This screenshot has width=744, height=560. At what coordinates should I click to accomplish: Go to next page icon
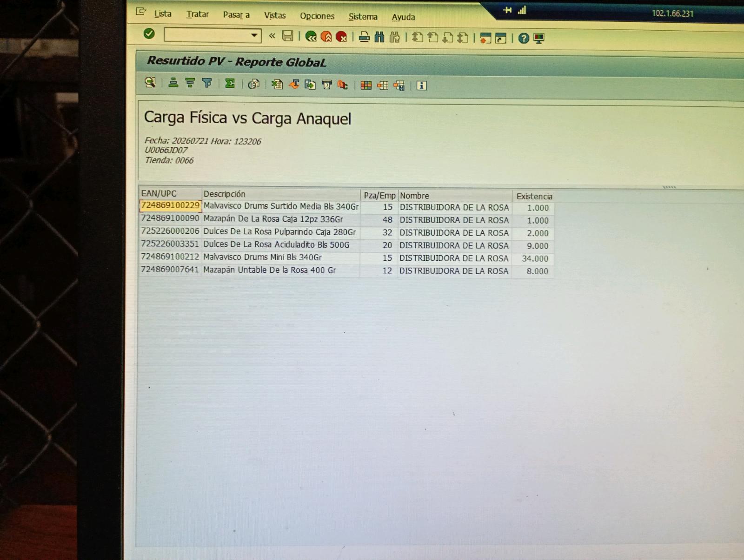pos(448,37)
